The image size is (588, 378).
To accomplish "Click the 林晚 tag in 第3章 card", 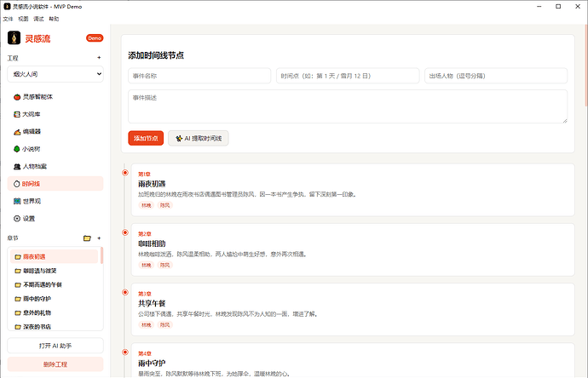I will 147,325.
